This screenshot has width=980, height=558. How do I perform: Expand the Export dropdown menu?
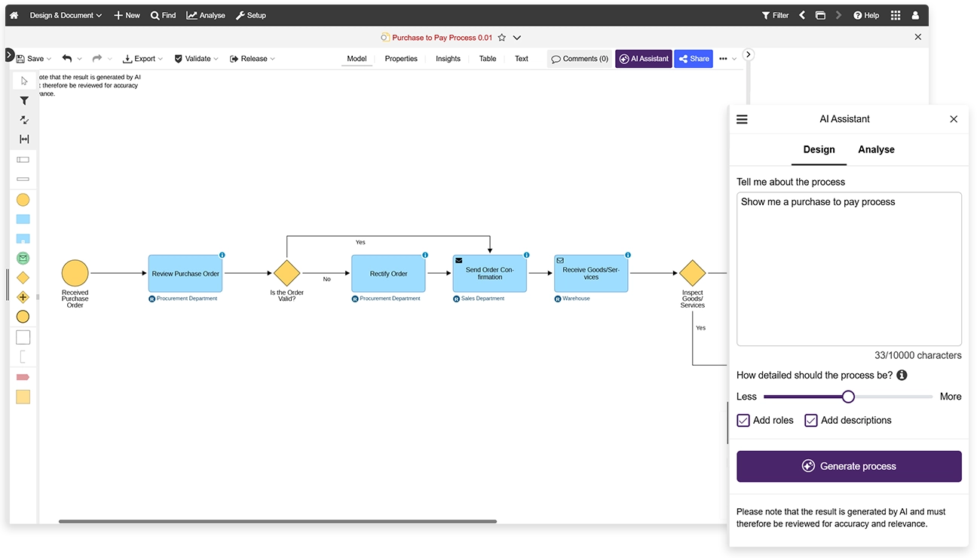tap(143, 59)
